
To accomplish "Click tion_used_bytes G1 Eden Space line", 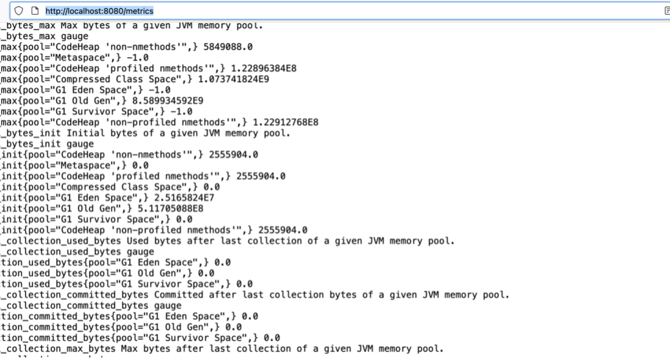I will [115, 262].
